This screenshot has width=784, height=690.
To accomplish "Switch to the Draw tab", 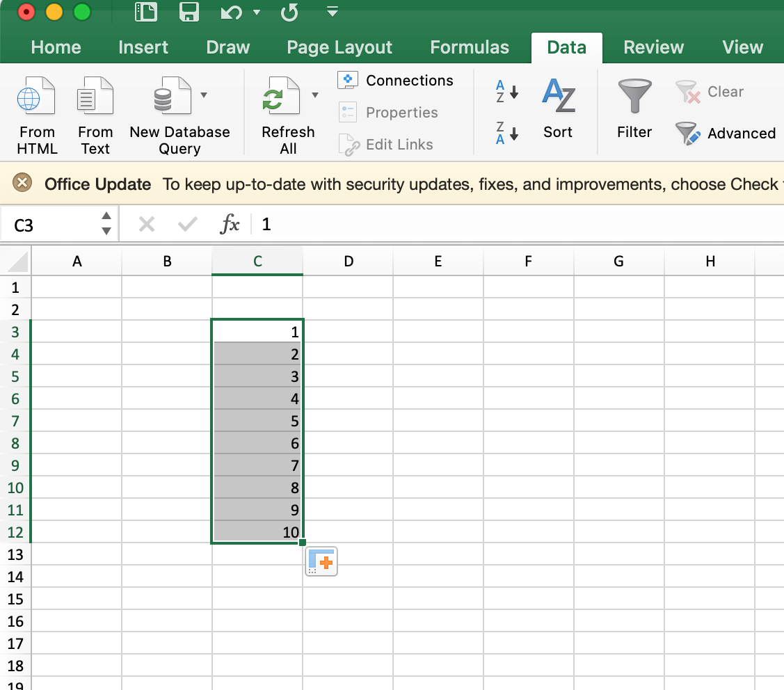I will pos(228,47).
